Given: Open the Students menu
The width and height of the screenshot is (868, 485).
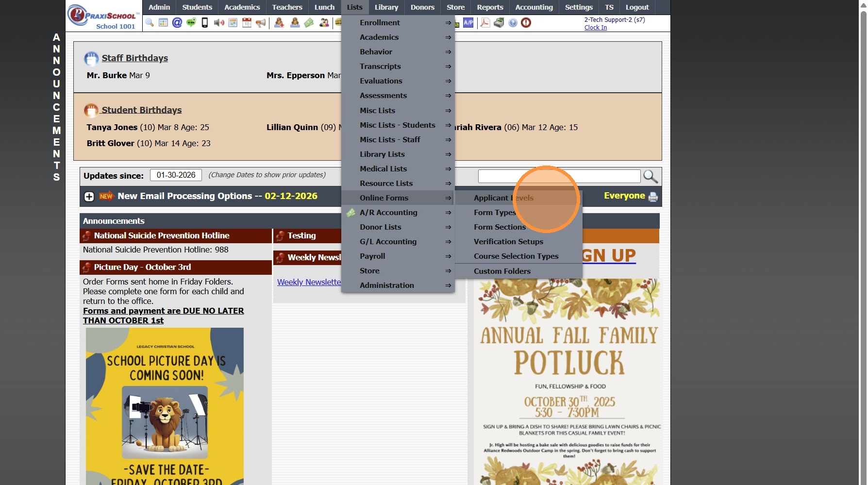Looking at the screenshot, I should [197, 7].
